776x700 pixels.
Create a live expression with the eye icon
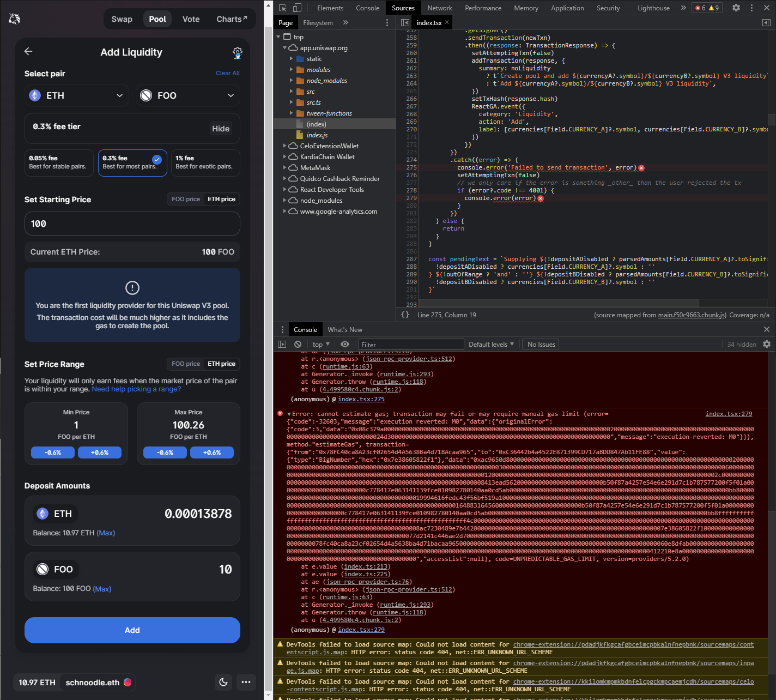tap(344, 344)
